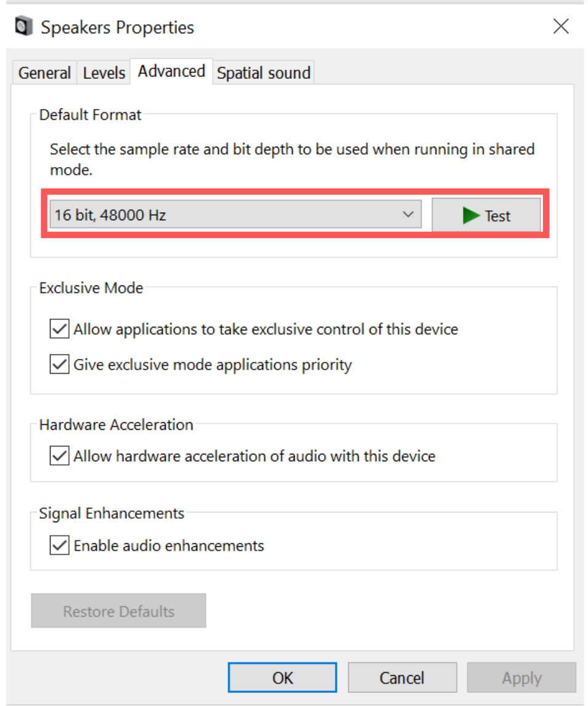Switch to the General tab
Screen dimensions: 588x706
point(44,73)
